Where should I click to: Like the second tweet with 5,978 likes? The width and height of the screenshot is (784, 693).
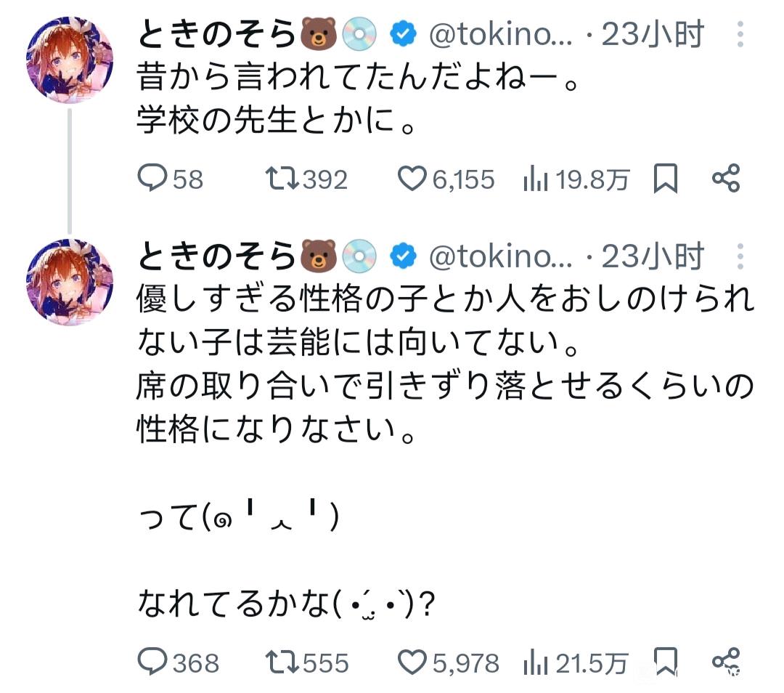coord(448,662)
